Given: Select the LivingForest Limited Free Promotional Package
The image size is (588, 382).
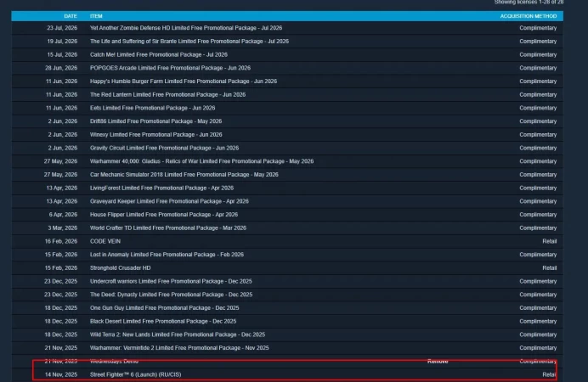Looking at the screenshot, I should point(161,188).
